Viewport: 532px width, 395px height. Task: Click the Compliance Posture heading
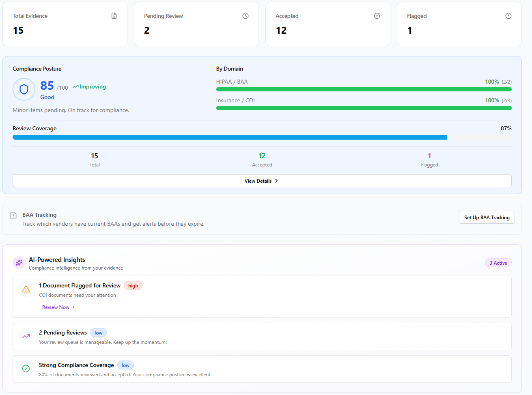pos(37,69)
